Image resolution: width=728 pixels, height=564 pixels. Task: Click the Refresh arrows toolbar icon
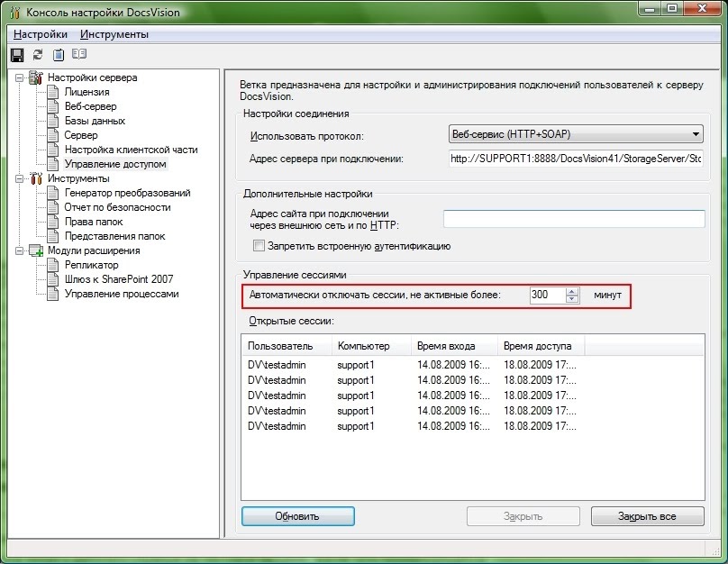pyautogui.click(x=38, y=55)
